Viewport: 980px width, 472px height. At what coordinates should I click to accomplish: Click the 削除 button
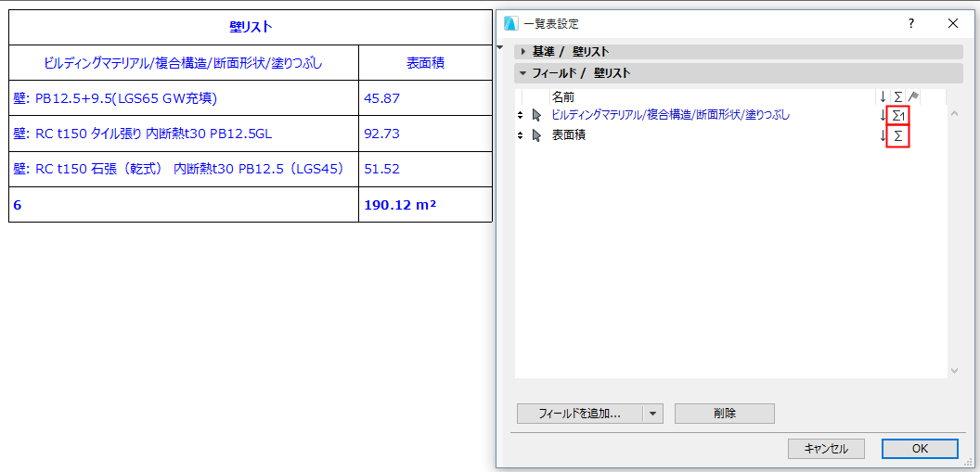point(725,414)
